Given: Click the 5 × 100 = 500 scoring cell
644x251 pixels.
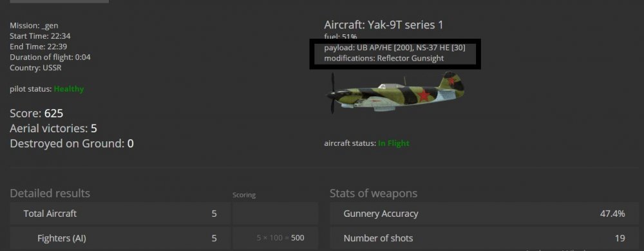Looking at the screenshot, I should click(x=275, y=238).
